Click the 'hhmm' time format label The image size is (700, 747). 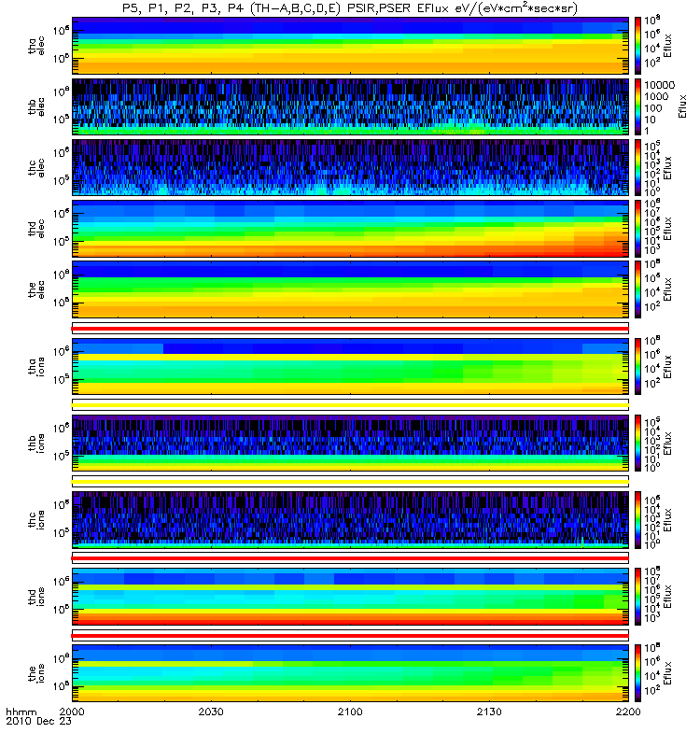(x=21, y=712)
